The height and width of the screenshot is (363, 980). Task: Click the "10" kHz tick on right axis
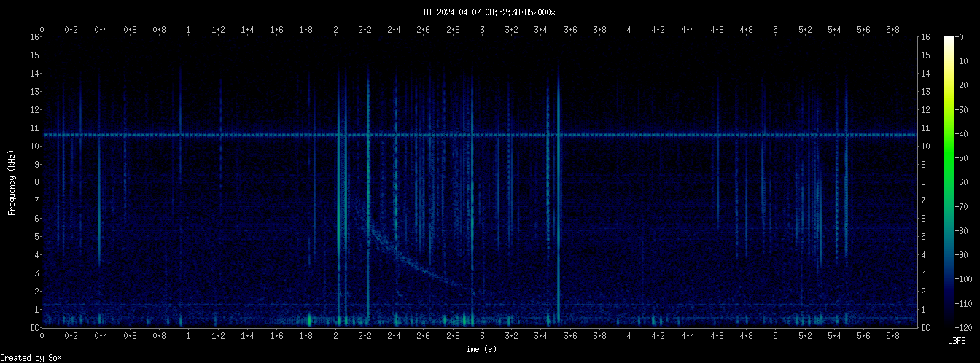925,147
